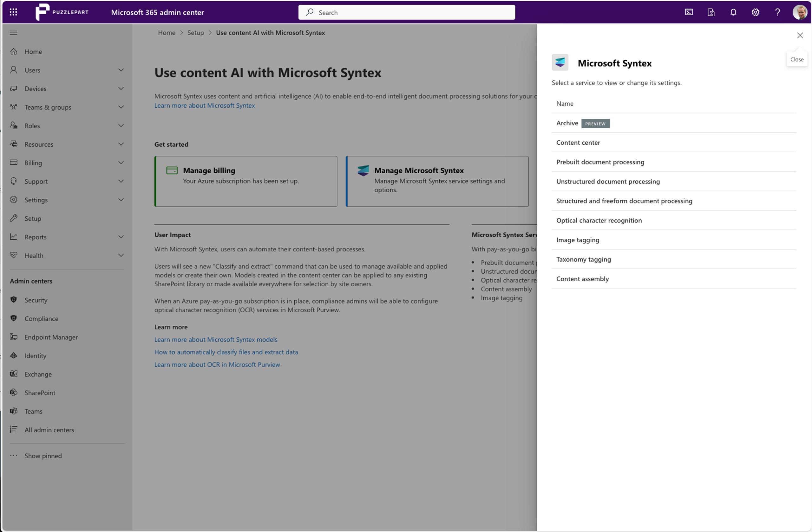The width and height of the screenshot is (812, 532).
Task: Expand the Health navigation section
Action: point(121,255)
